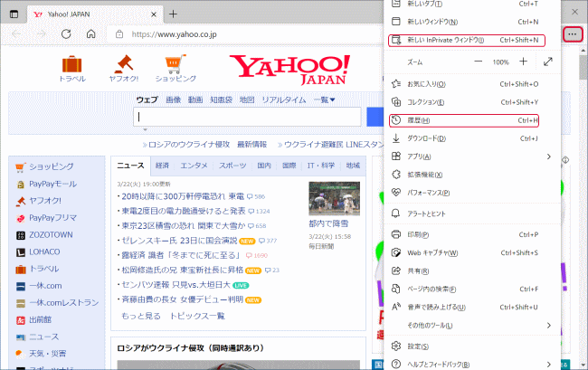Close the Yahoo! JAPAN tab

(154, 14)
